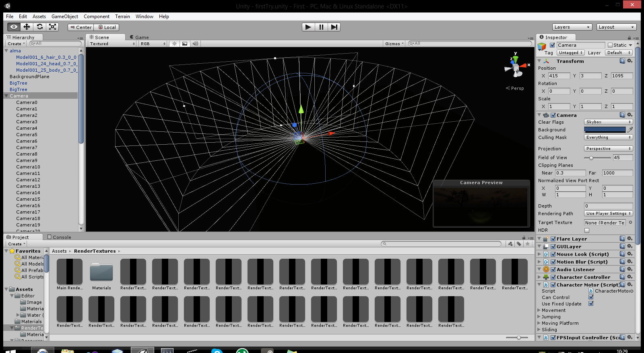Viewport: 644px width, 353px height.
Task: Open Camera component gear menu
Action: pyautogui.click(x=630, y=115)
